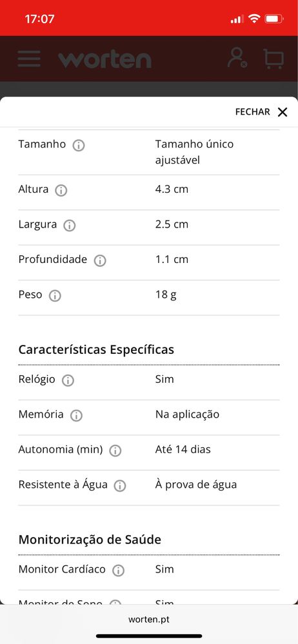Tap the worten.pt address bar
Image resolution: width=298 pixels, height=644 pixels.
pyautogui.click(x=149, y=620)
